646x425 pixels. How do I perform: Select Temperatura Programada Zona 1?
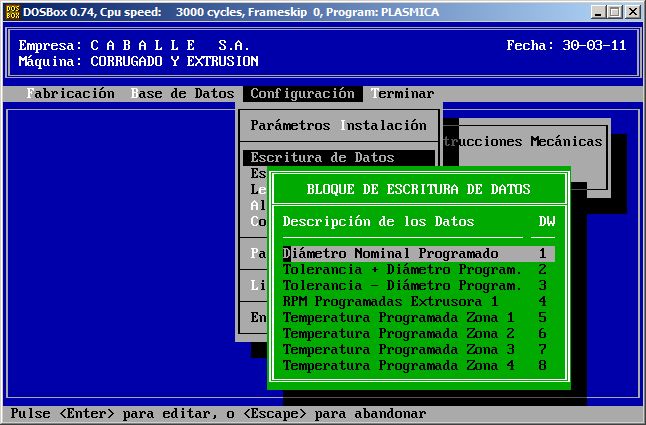point(398,318)
